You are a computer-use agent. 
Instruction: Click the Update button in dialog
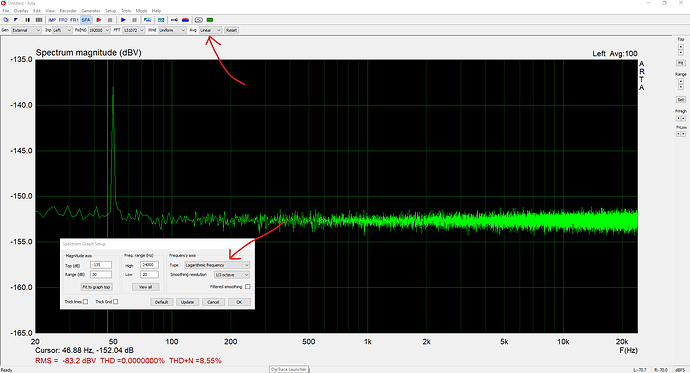coord(187,302)
